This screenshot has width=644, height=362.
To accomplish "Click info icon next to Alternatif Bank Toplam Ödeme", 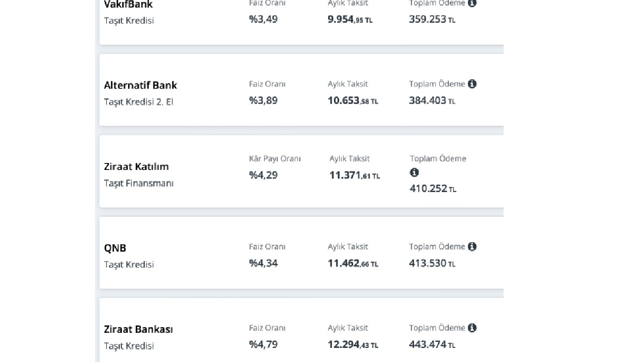I will point(472,84).
